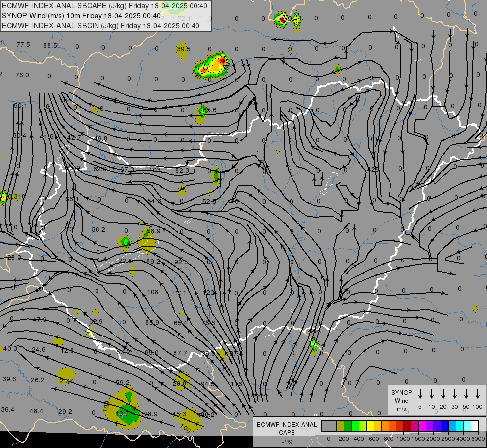
Task: Click the map value 24.6
Action: (38, 350)
